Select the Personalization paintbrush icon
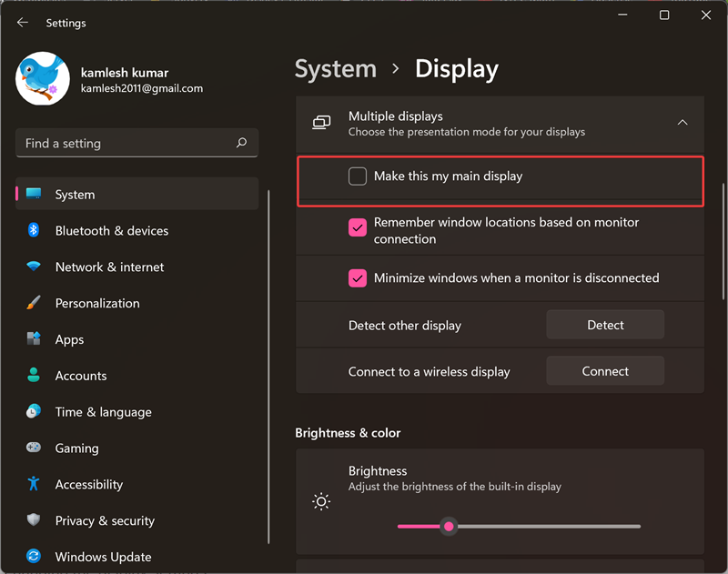728x574 pixels. coord(34,303)
